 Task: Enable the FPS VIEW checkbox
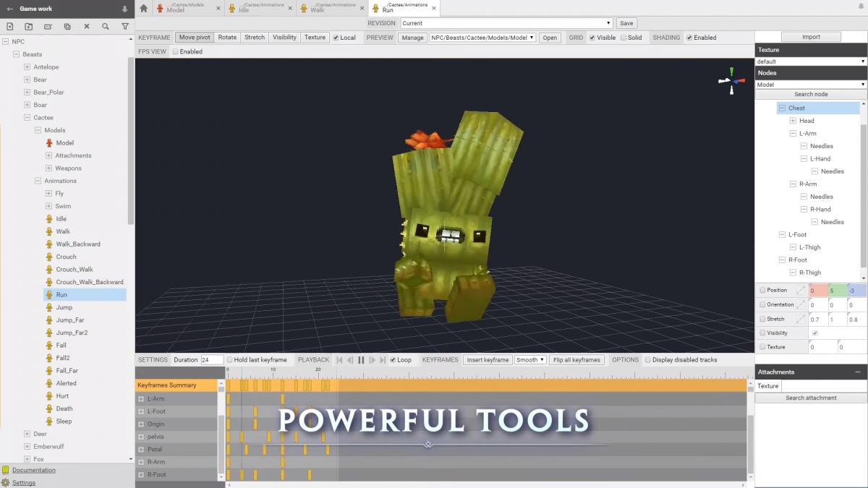[176, 52]
